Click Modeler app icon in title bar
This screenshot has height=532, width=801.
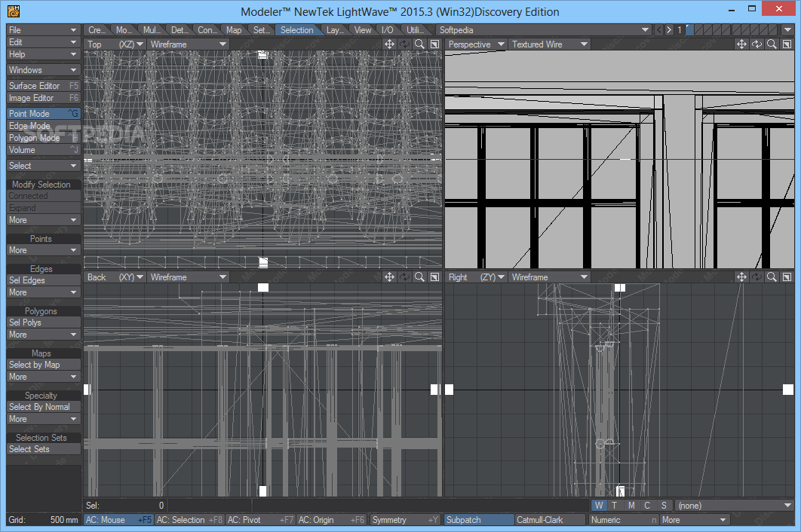coord(14,11)
